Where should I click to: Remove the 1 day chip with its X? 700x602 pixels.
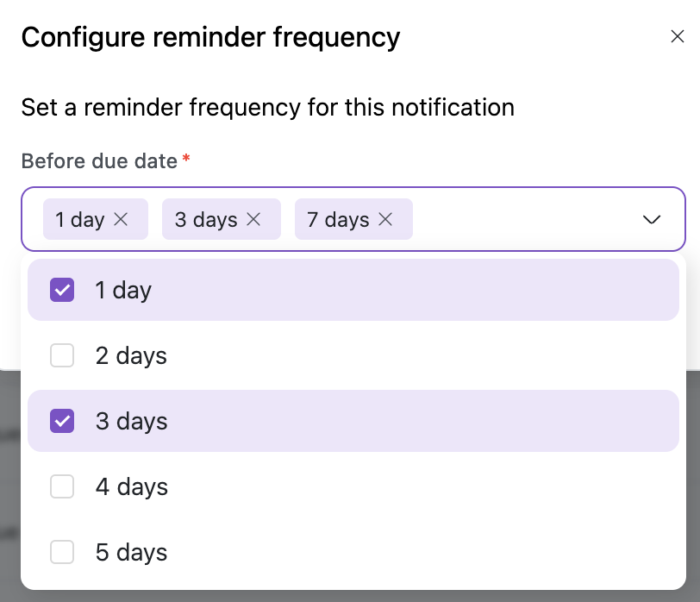pos(122,220)
